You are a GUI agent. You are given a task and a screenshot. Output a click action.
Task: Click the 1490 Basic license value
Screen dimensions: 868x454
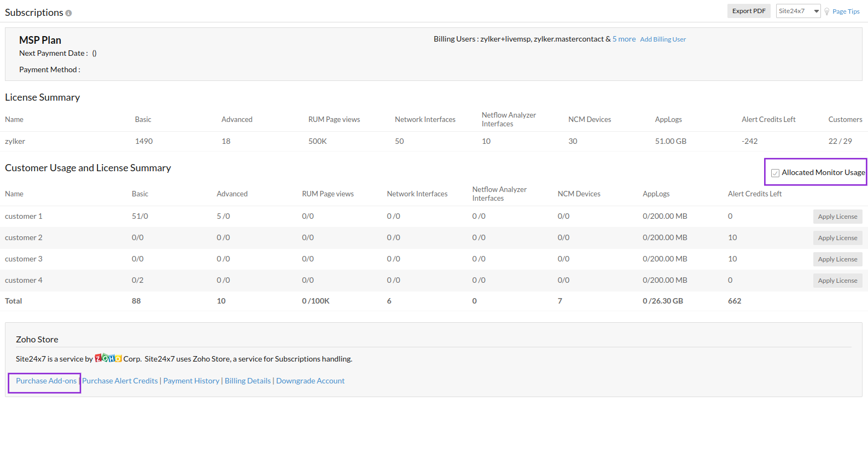144,141
